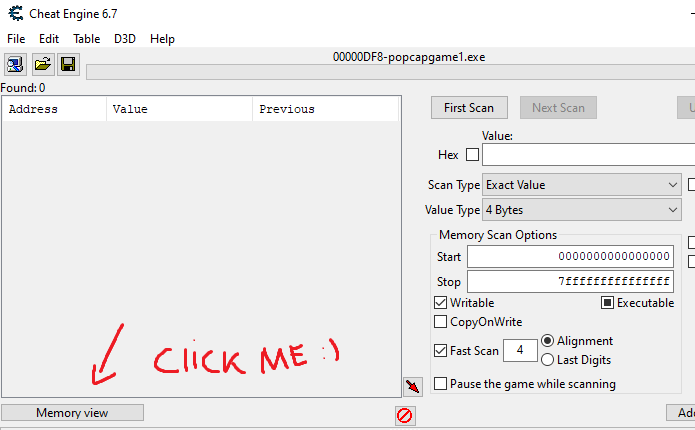Open the Table menu
The width and height of the screenshot is (695, 430).
pyautogui.click(x=86, y=39)
